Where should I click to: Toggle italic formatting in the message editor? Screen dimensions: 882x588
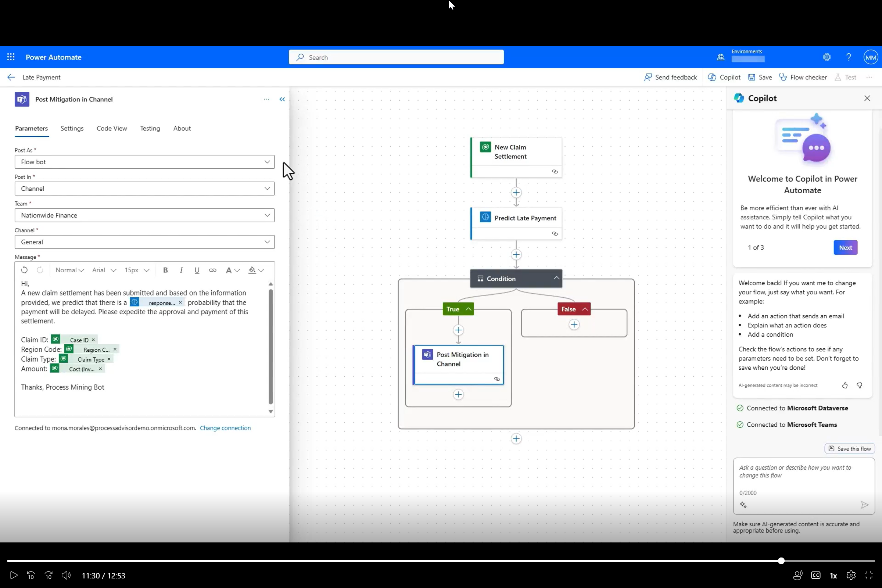181,270
